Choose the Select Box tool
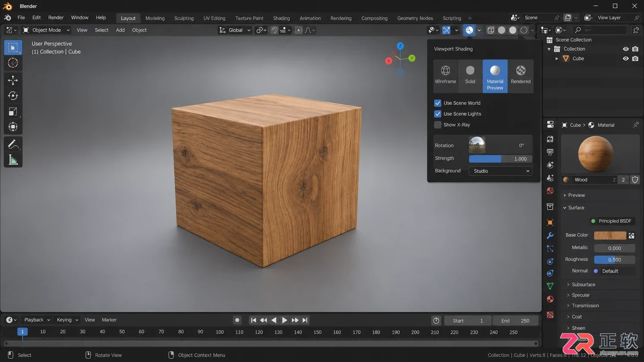 13,47
